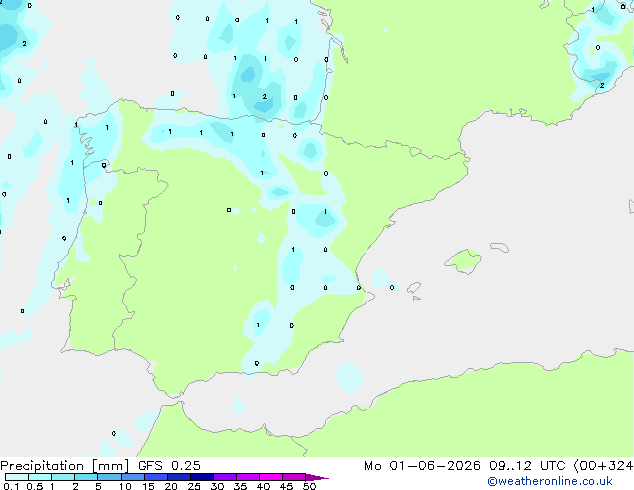The image size is (634, 490).
Task: Click Ibiza island outline on the map
Action: click(x=414, y=288)
